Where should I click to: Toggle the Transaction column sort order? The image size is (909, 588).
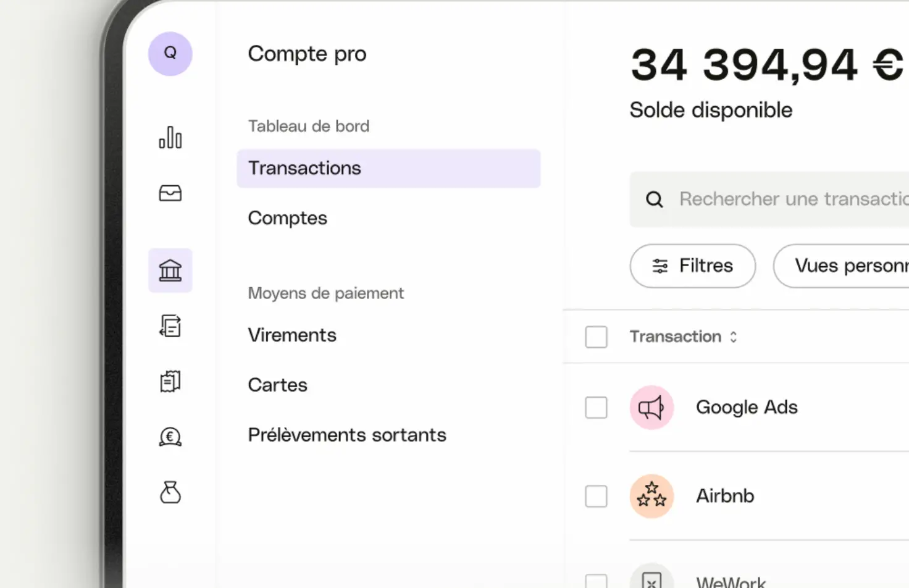tap(734, 337)
